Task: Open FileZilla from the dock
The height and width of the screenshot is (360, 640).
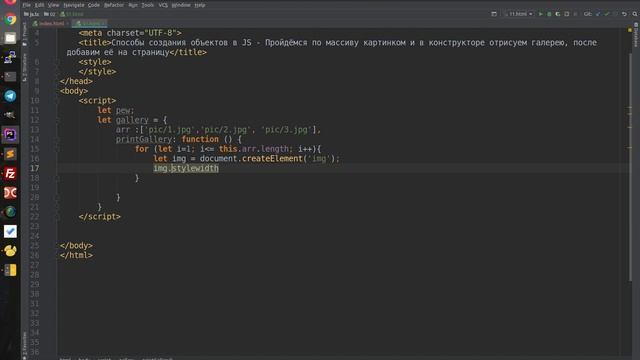Action: click(x=10, y=173)
